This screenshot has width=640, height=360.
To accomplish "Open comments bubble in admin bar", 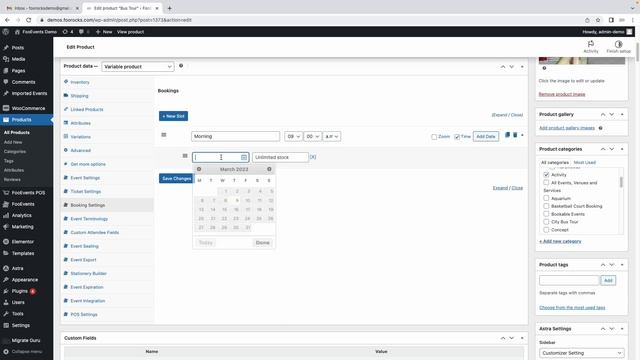I will [84, 31].
